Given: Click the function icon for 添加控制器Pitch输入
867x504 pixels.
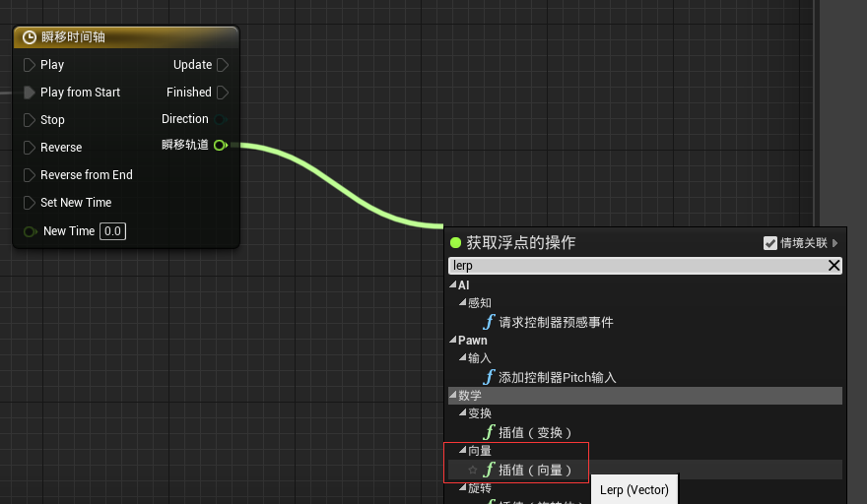Looking at the screenshot, I should point(489,377).
